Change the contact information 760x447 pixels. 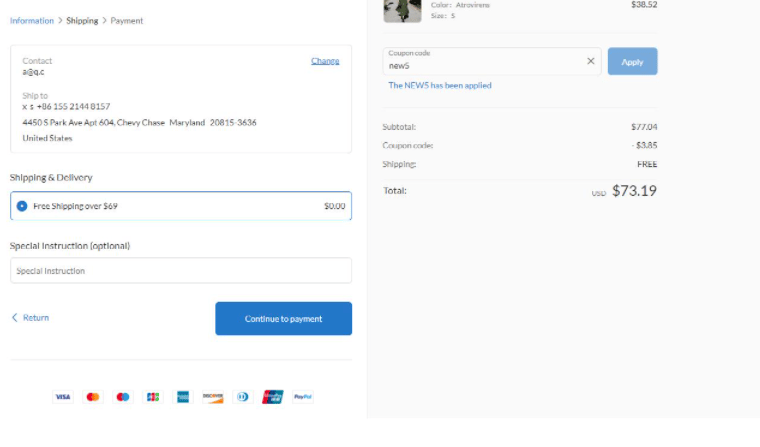pos(325,61)
